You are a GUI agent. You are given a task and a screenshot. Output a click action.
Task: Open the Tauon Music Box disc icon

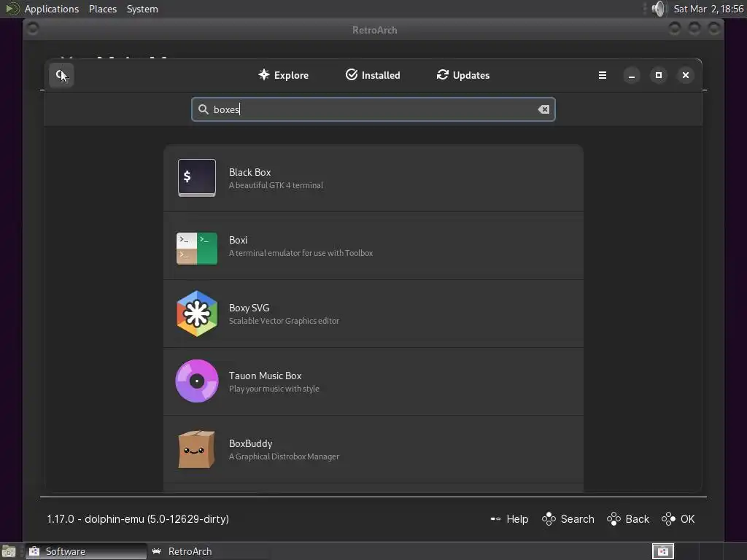(197, 381)
